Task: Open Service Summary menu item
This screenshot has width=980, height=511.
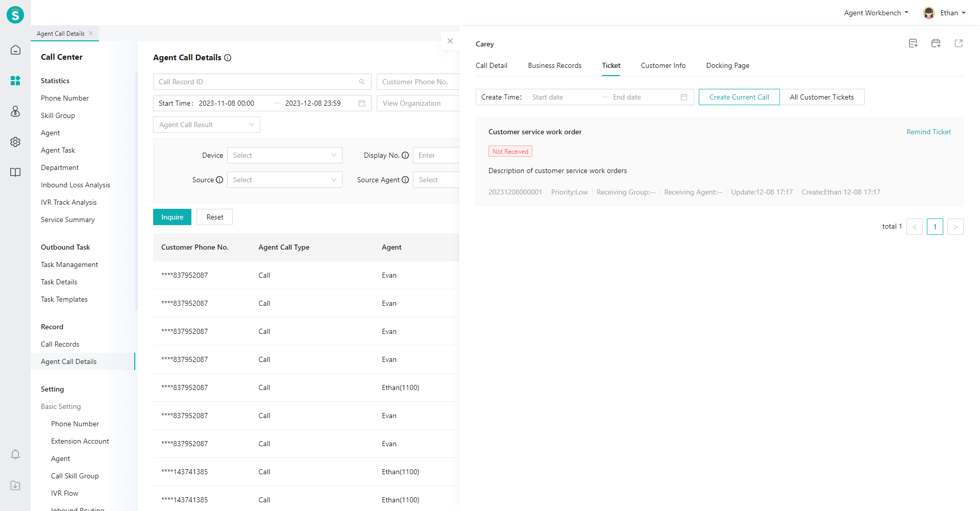Action: [68, 220]
